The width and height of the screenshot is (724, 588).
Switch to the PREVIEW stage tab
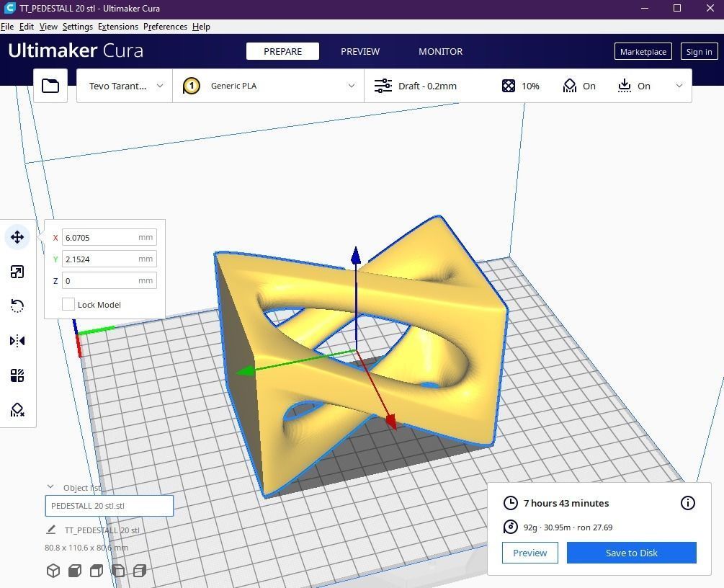click(360, 51)
